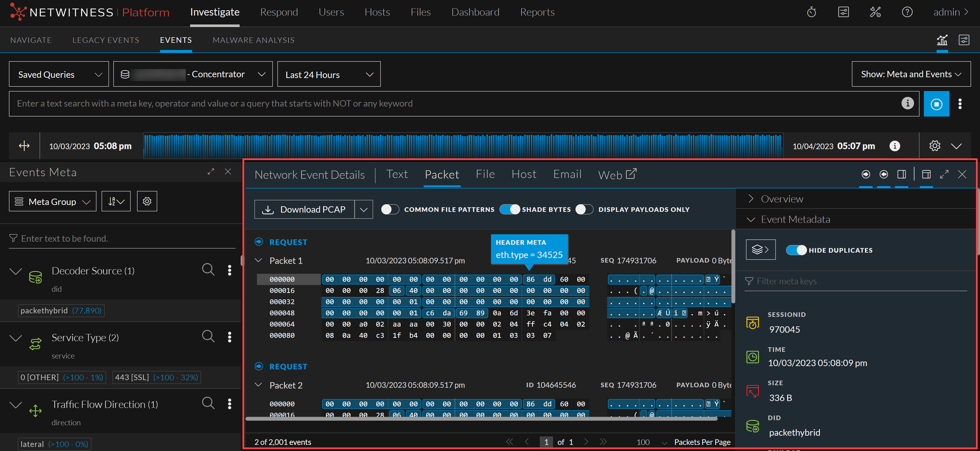Open Download PCAP options arrow

[x=364, y=209]
